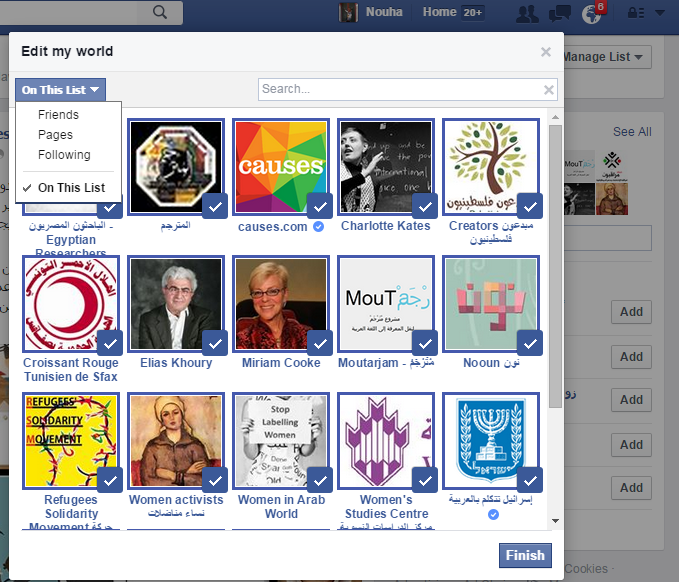This screenshot has height=582, width=679.
Task: Select Charlotte Kates photo thumbnail
Action: point(385,167)
